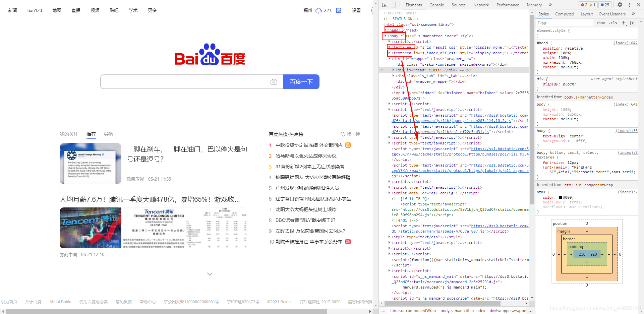Click the styles Filter input
This screenshot has width=644, height=314.
(565, 23)
